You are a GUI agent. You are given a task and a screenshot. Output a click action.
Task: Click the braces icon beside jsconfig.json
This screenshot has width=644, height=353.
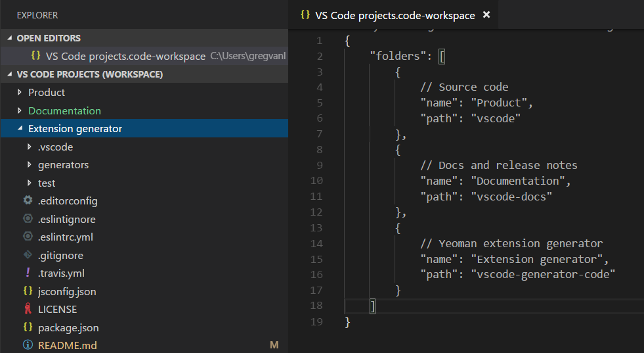[x=28, y=292]
